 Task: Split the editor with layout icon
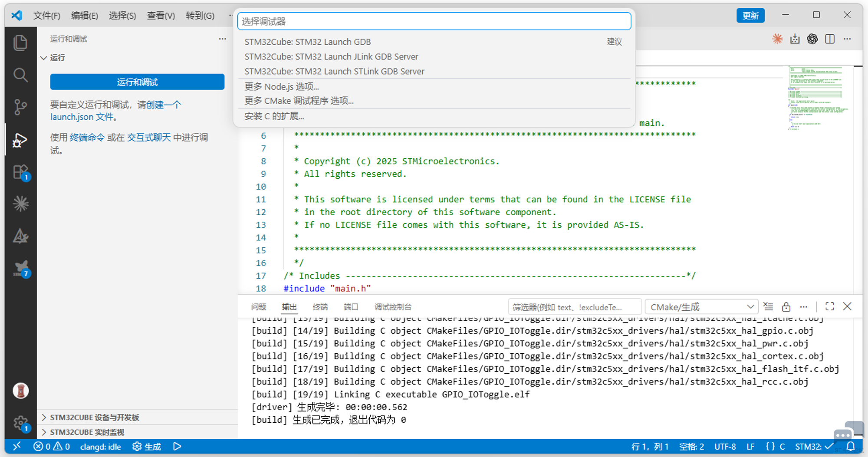[829, 39]
